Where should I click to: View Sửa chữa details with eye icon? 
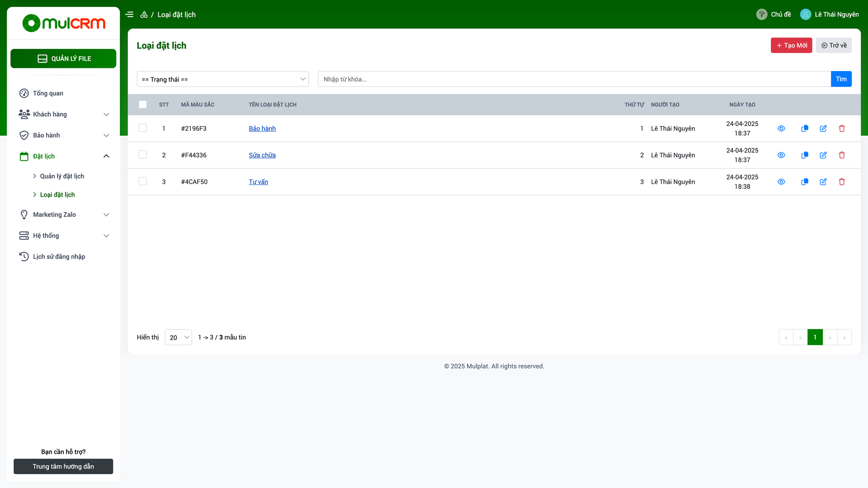point(781,155)
